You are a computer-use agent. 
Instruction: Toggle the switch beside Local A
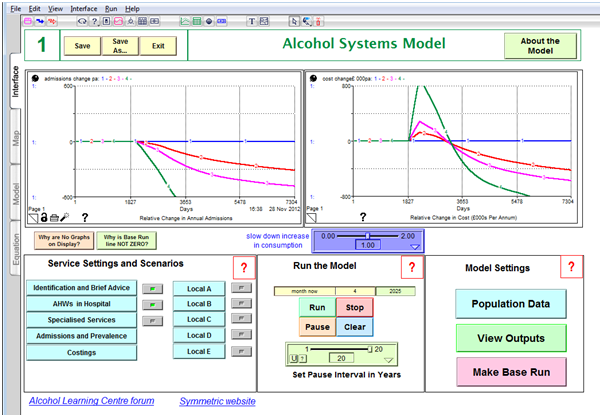coord(240,289)
